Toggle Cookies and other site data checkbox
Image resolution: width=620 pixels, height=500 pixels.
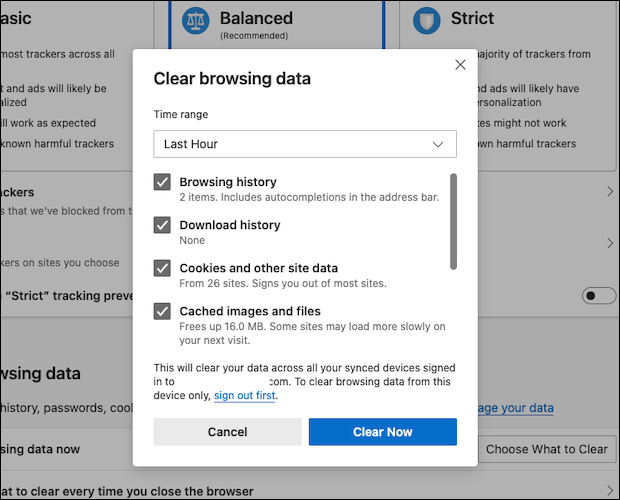(x=162, y=268)
